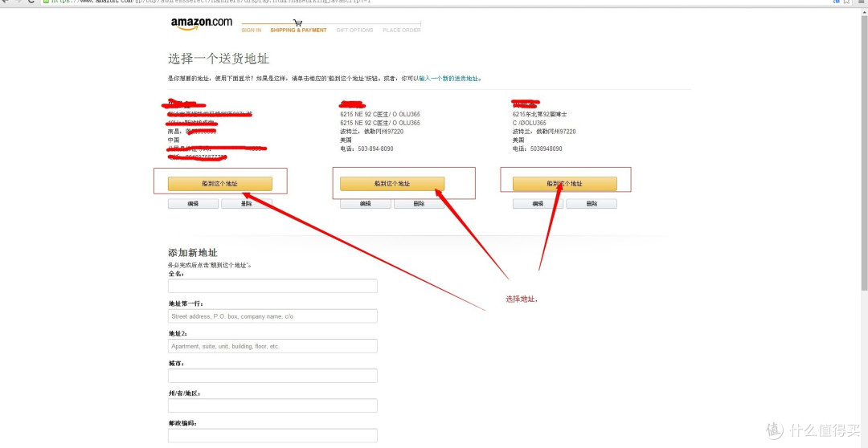The height and width of the screenshot is (448, 868).
Task: Click the note 务必完成后点击"航到这个地址"
Action: pos(210,266)
